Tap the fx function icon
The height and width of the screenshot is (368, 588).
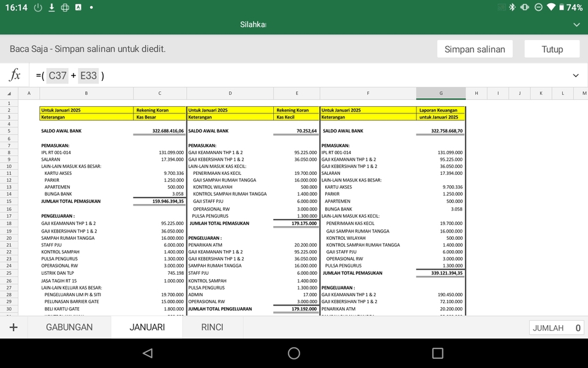[15, 75]
